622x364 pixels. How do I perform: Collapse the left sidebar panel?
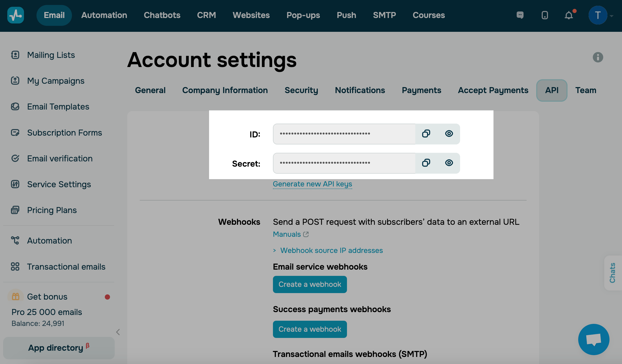click(x=118, y=332)
